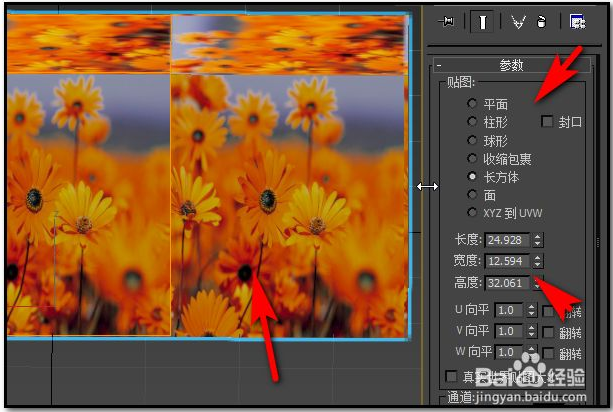Click the U 向平 tile field
Screen dimensions: 613x412
tap(509, 310)
